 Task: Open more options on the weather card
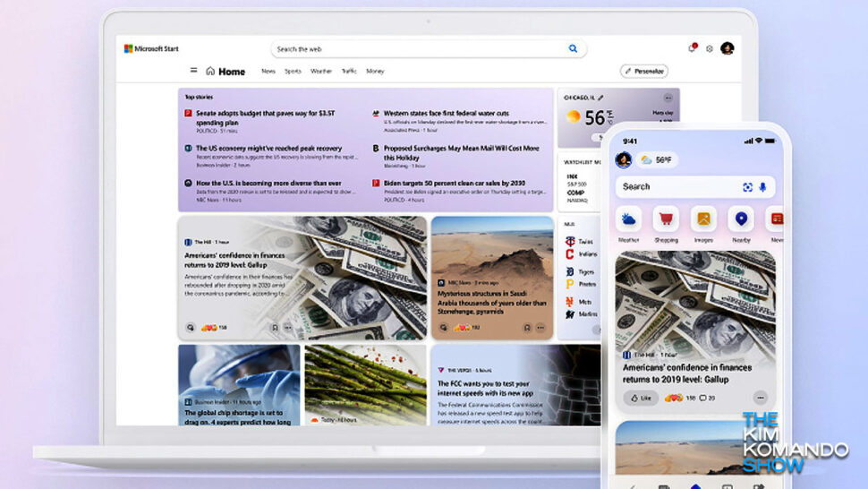click(x=668, y=97)
